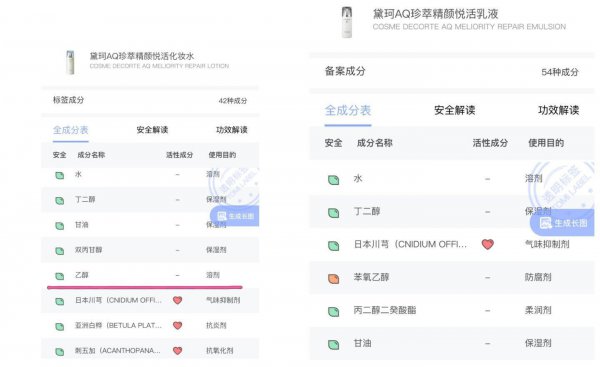The height and width of the screenshot is (367, 600).
Task: Select ingredient 亚洲白桦 (BETULA PLAT... row
Action: 118,326
